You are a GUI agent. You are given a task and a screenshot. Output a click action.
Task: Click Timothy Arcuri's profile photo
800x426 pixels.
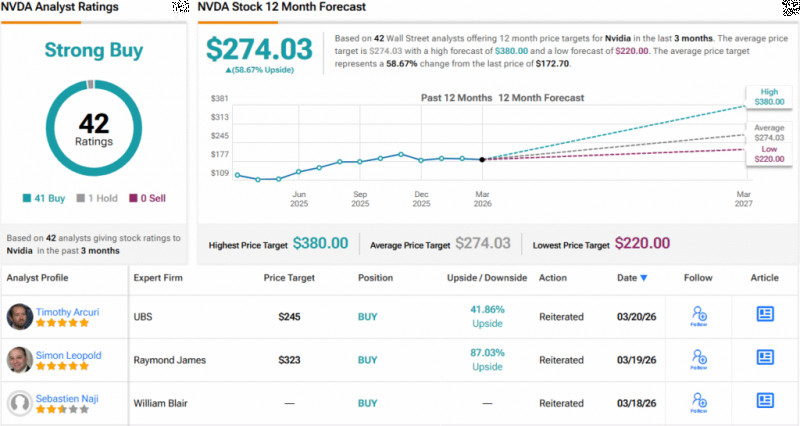pyautogui.click(x=19, y=317)
